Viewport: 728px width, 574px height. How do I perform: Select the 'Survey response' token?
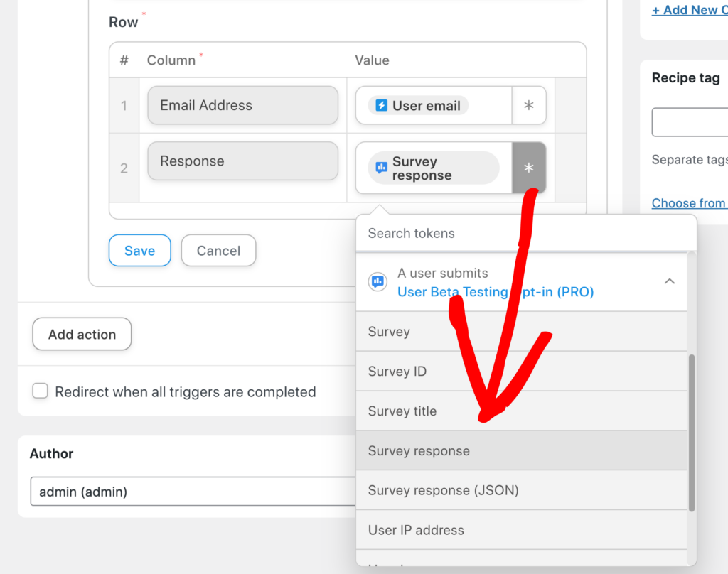418,450
